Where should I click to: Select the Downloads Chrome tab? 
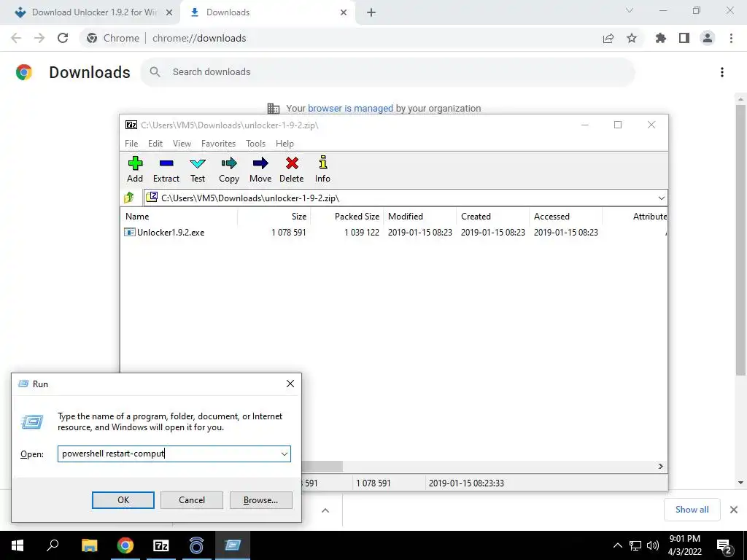[267, 12]
